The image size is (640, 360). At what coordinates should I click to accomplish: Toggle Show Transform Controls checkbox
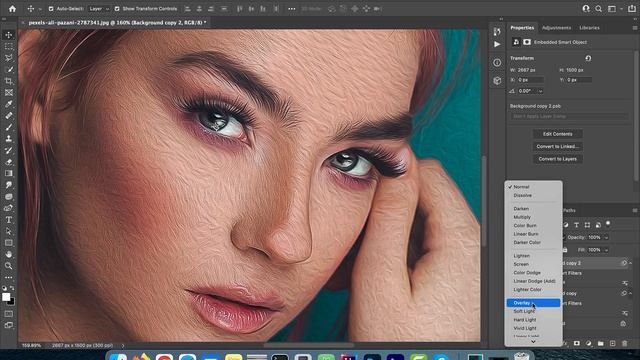point(117,9)
